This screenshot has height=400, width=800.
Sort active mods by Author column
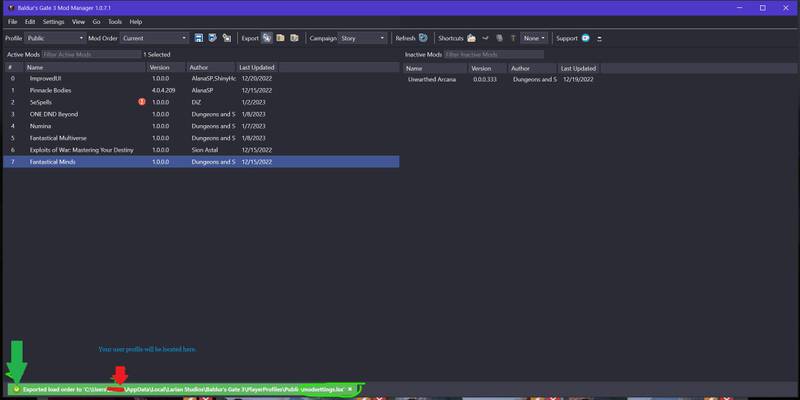tap(211, 67)
